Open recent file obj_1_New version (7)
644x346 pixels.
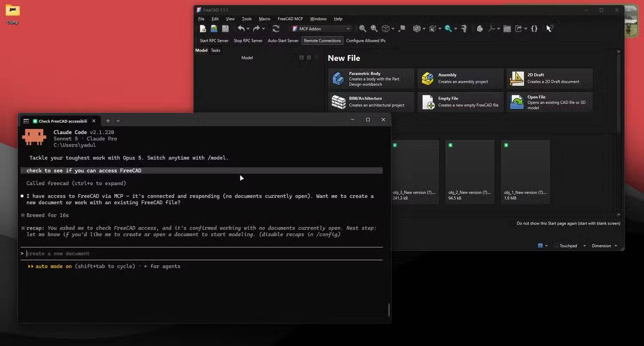point(526,171)
